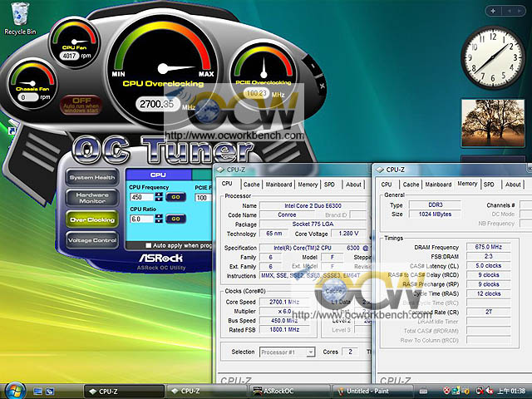Click title bar icon of memory CPU-Z window
The image size is (532, 399).
(x=380, y=170)
